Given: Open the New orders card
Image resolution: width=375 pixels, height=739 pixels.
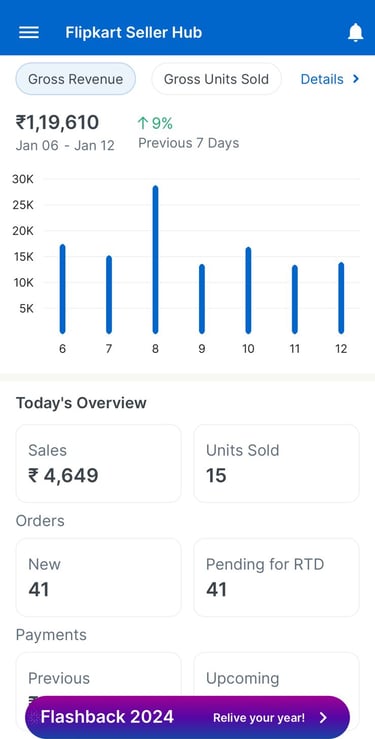Looking at the screenshot, I should [x=98, y=577].
